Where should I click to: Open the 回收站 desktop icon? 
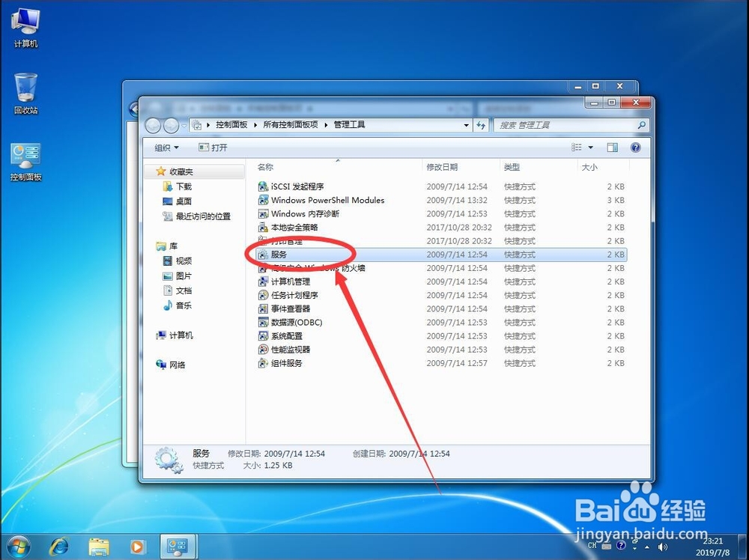(x=25, y=90)
